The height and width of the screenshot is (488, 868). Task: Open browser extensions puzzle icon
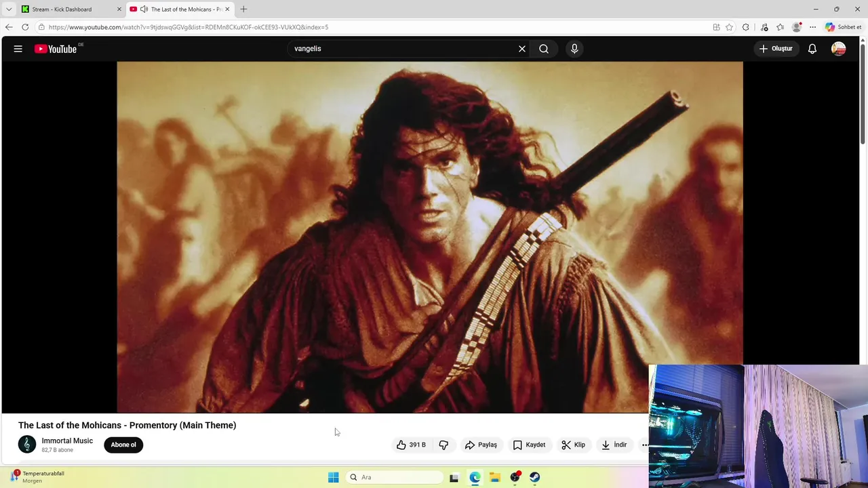746,27
